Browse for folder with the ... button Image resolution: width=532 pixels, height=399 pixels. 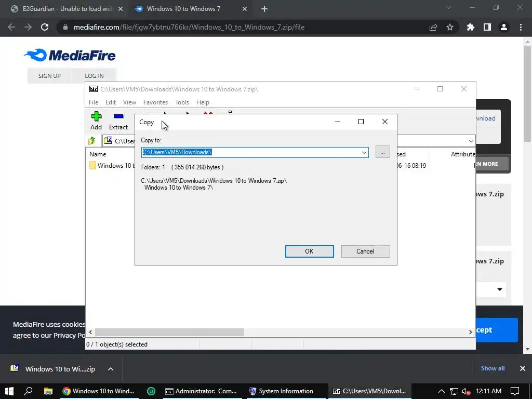383,152
